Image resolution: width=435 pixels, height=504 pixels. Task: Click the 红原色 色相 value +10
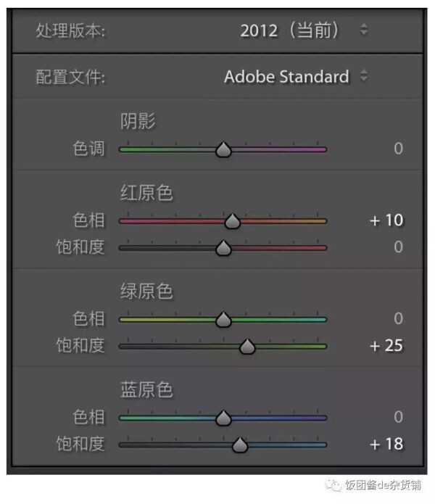386,220
